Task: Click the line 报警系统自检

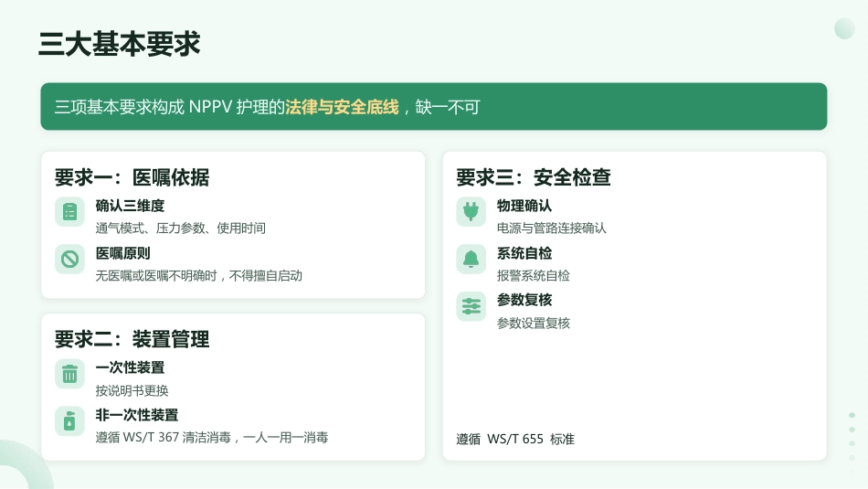Action: [x=533, y=276]
